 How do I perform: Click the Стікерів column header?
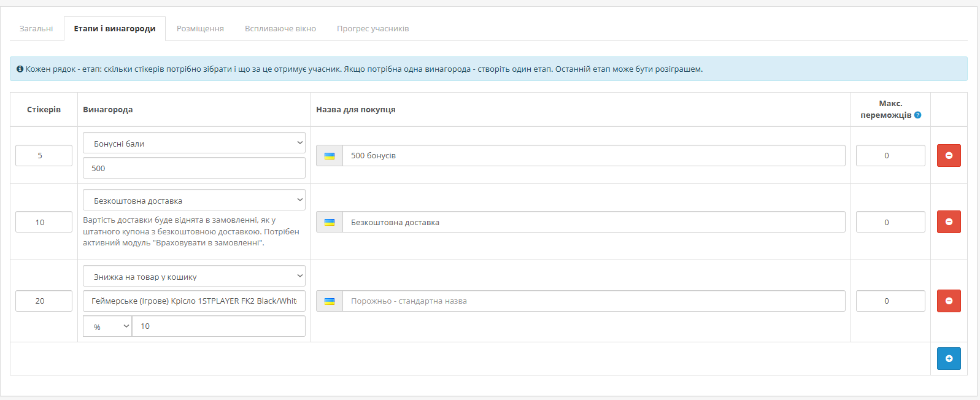(x=44, y=110)
